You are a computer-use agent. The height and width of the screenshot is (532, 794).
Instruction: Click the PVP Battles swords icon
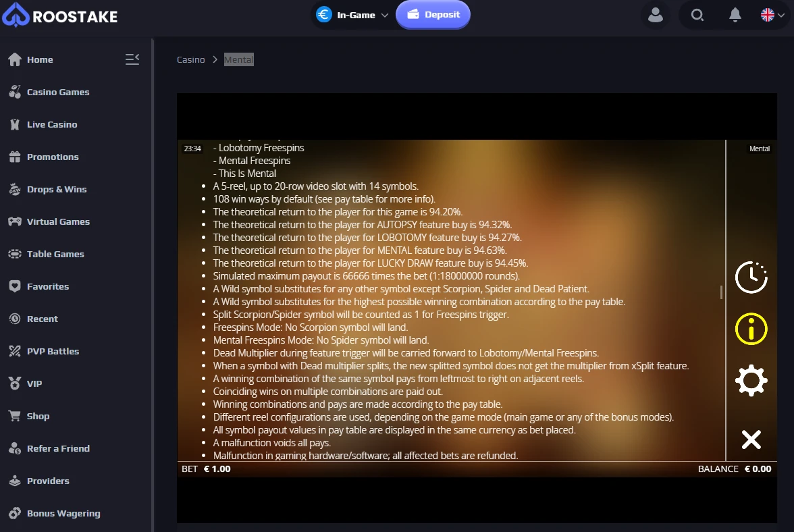[x=15, y=351]
